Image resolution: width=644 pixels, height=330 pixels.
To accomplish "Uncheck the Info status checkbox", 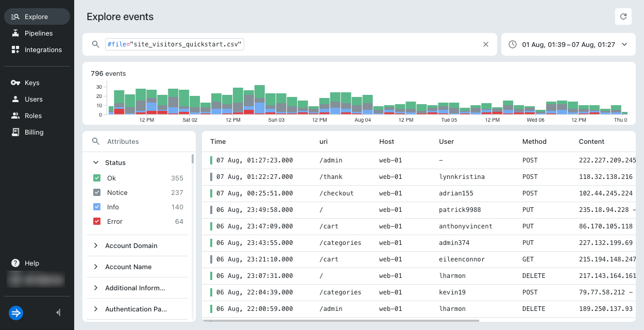I will point(97,207).
